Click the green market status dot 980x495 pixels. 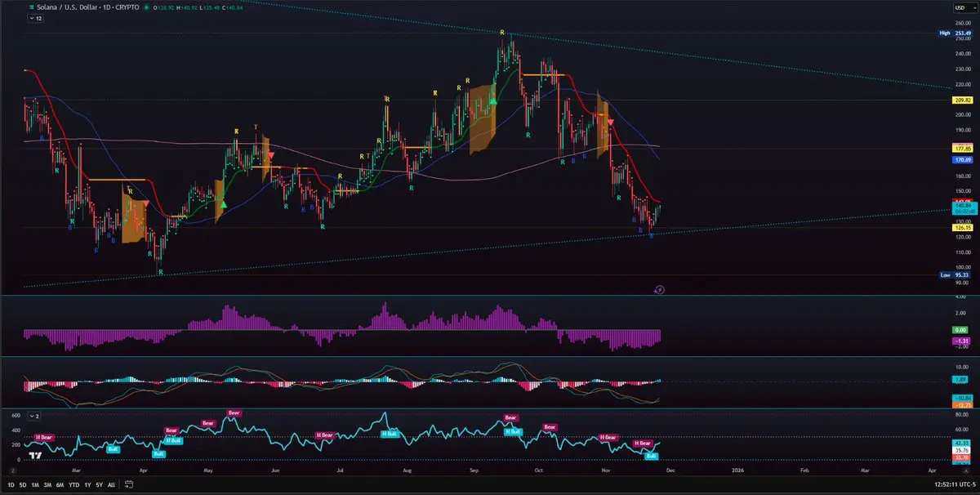click(x=147, y=7)
